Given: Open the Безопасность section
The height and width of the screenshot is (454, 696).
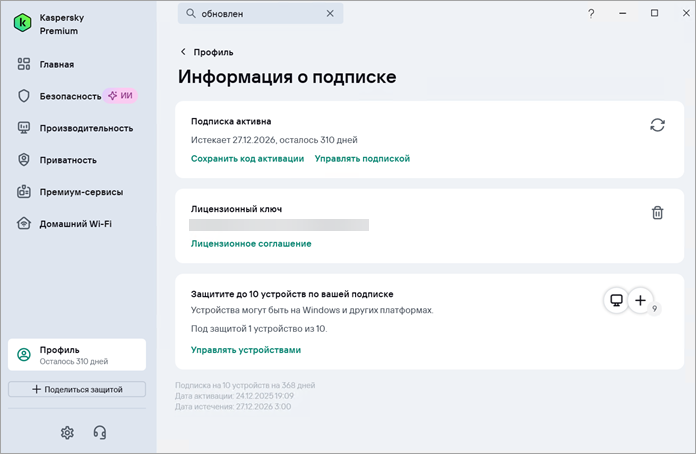Looking at the screenshot, I should pyautogui.click(x=70, y=96).
